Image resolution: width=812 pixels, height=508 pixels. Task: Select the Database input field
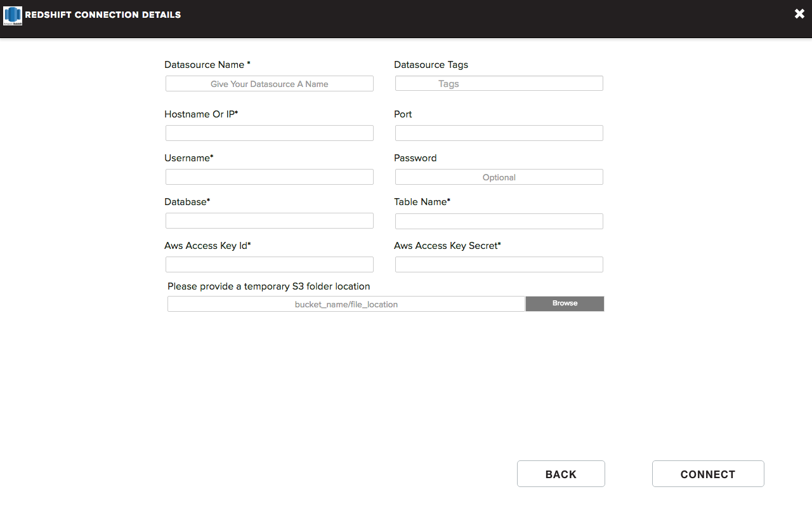[270, 221]
